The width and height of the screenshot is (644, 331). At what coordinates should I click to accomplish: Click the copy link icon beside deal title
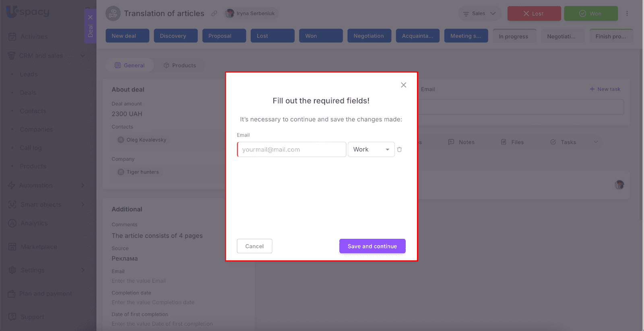(x=215, y=13)
